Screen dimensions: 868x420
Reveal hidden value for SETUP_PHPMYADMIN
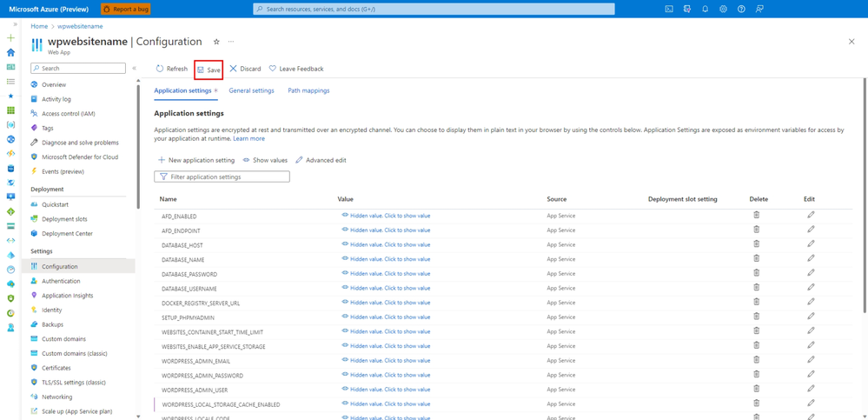(x=386, y=317)
